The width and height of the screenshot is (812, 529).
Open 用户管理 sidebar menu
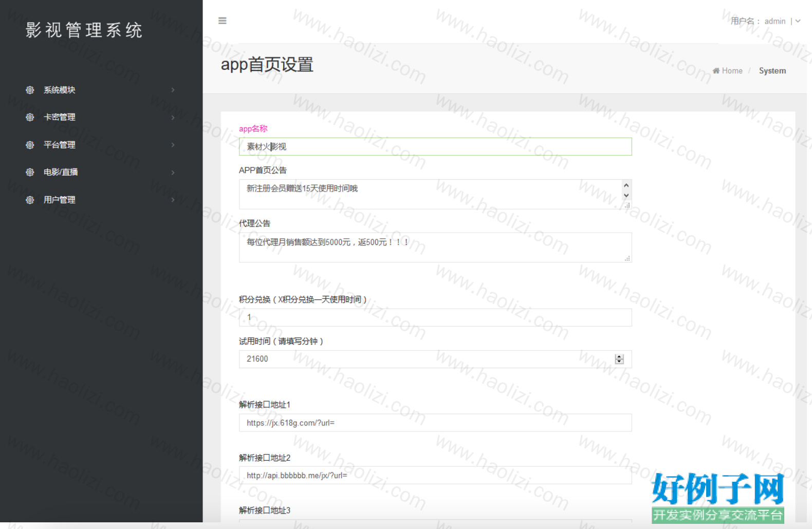101,200
